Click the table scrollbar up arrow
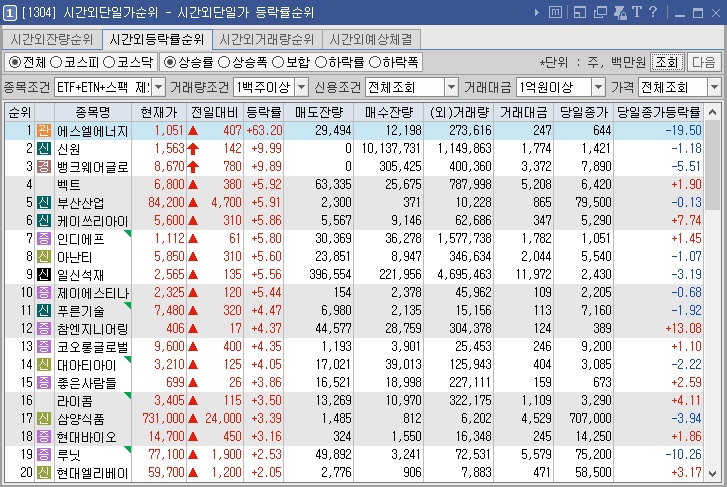Image resolution: width=727 pixels, height=487 pixels. 713,112
